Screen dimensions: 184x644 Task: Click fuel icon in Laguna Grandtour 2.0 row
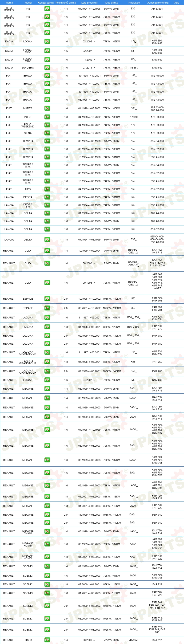[x=47, y=371]
